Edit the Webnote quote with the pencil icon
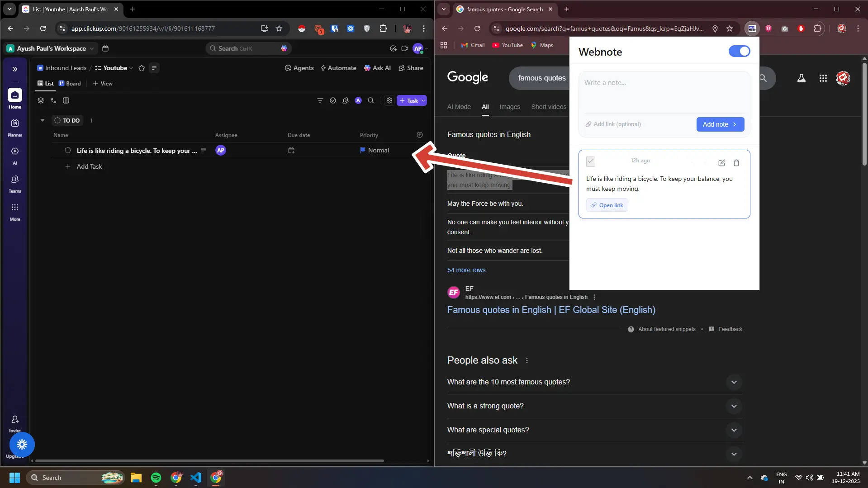This screenshot has width=868, height=488. [x=721, y=163]
